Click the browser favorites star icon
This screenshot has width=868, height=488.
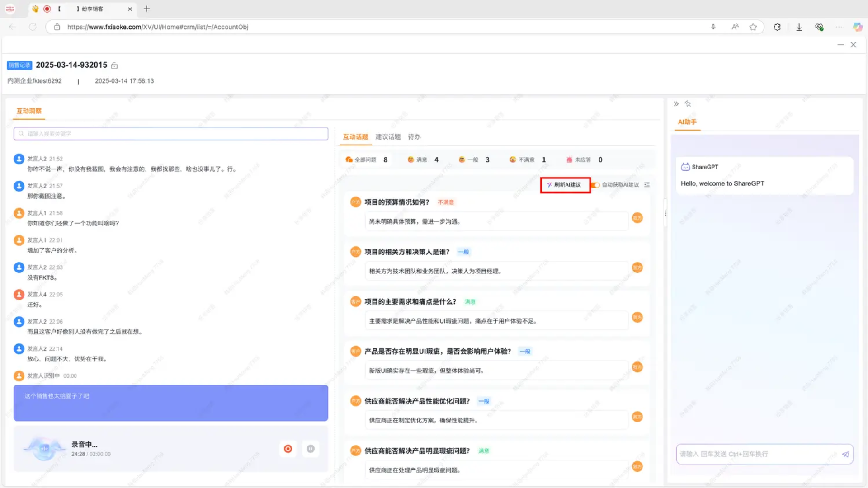point(753,27)
